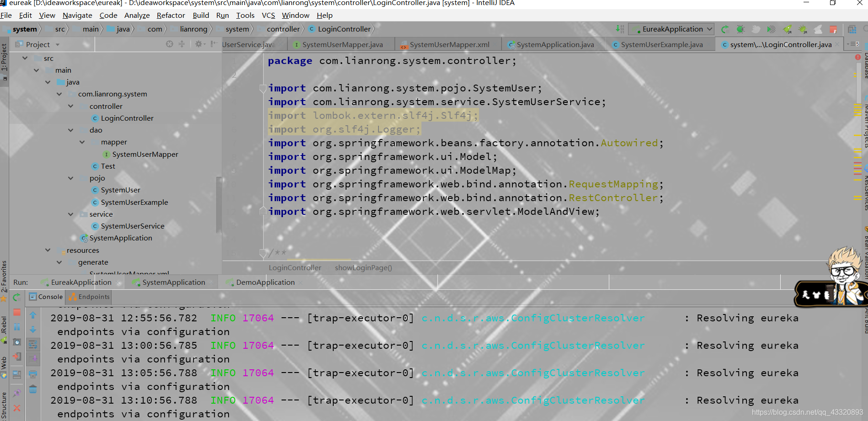Open the Analyze menu
Viewport: 868px width, 421px height.
pos(137,15)
